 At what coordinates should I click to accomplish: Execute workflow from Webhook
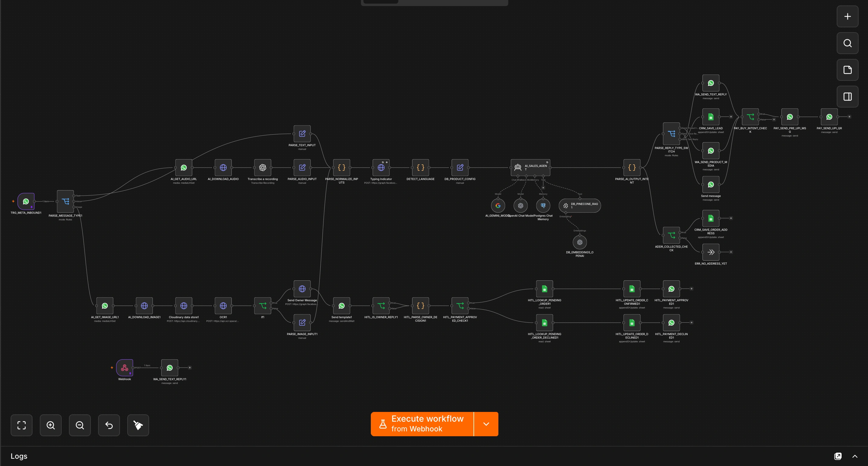pos(422,424)
